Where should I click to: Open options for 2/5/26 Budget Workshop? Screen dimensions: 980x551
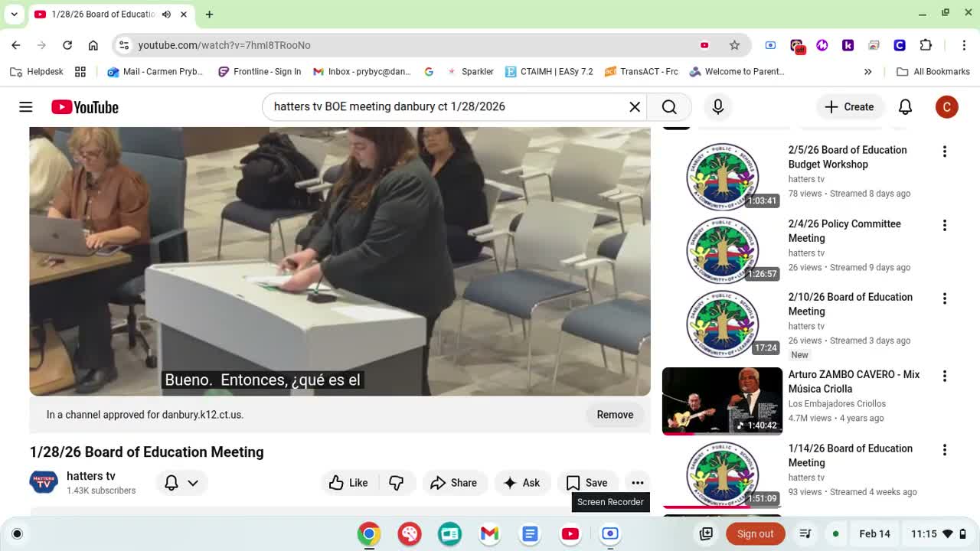[x=945, y=152]
